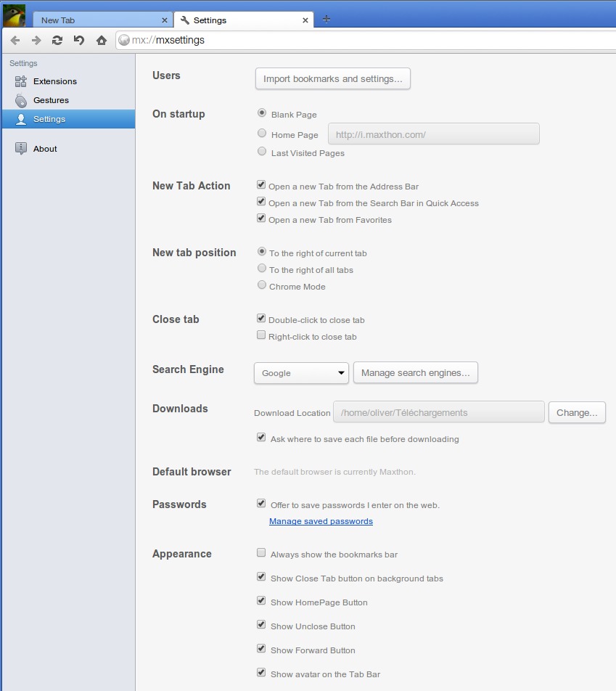This screenshot has height=691, width=616.
Task: Click the About info icon in sidebar
Action: [x=21, y=149]
